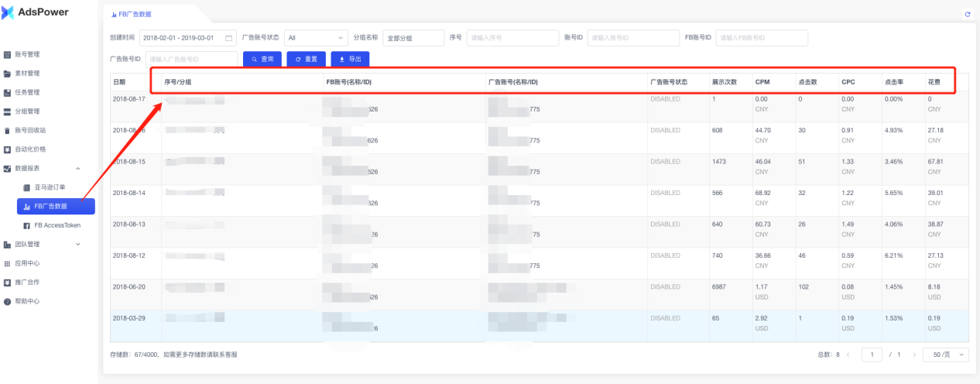Switch to the FB广告数据 tab
The image size is (980, 384).
click(132, 14)
